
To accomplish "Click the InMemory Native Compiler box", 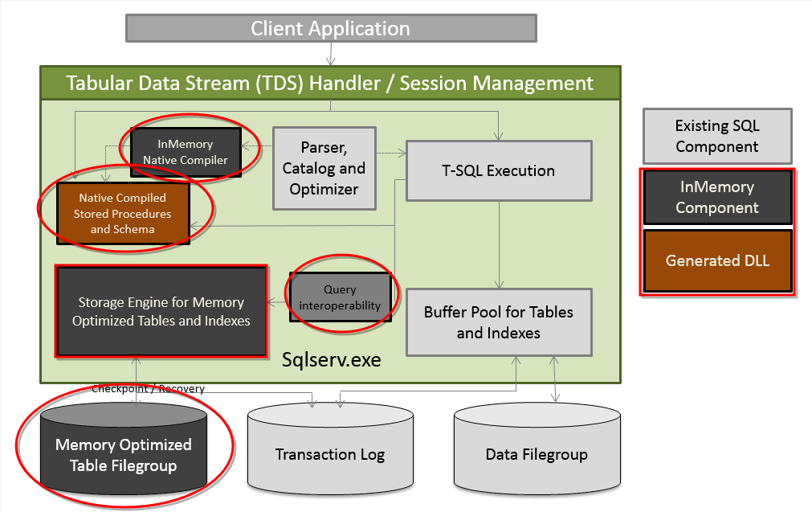I will (185, 152).
